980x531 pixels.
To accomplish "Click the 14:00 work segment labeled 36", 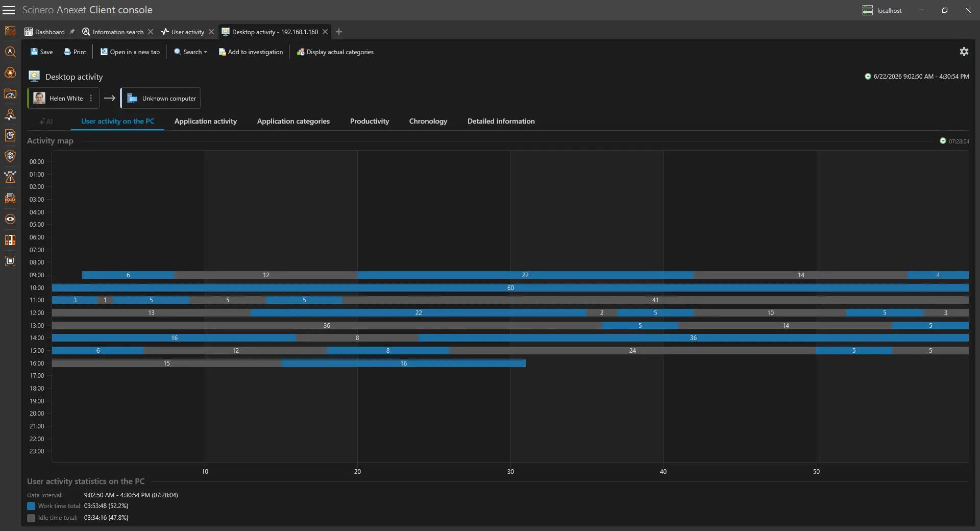I will click(693, 337).
